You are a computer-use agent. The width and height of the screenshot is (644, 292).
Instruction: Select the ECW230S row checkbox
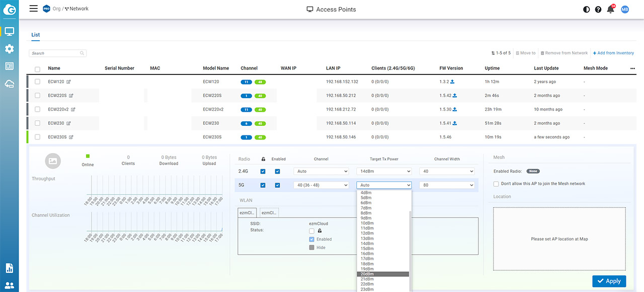tap(38, 137)
